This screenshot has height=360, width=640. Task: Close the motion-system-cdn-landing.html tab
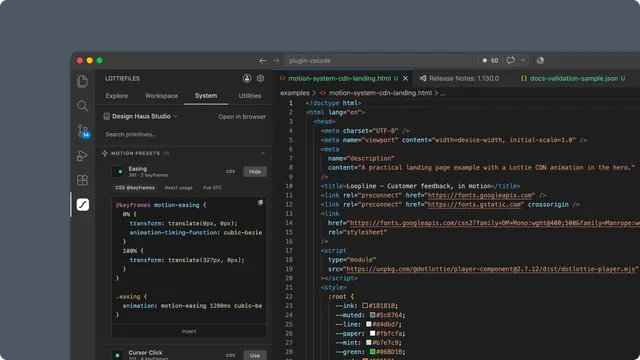pos(405,78)
